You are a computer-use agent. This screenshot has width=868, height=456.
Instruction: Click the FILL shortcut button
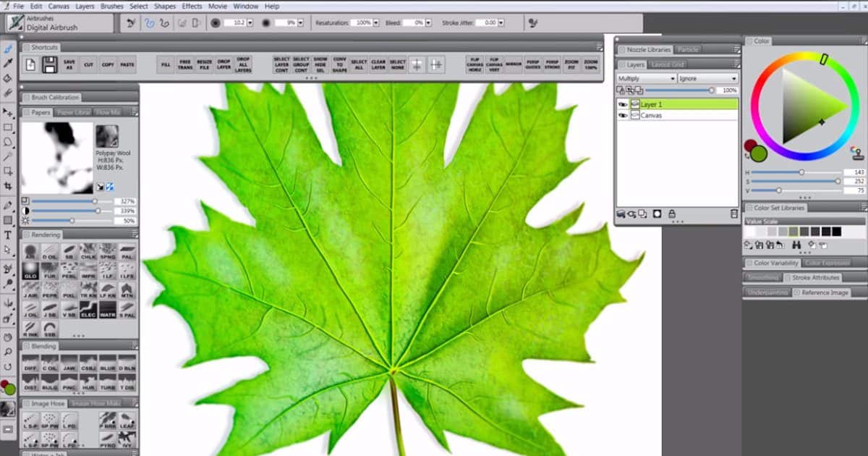click(166, 64)
